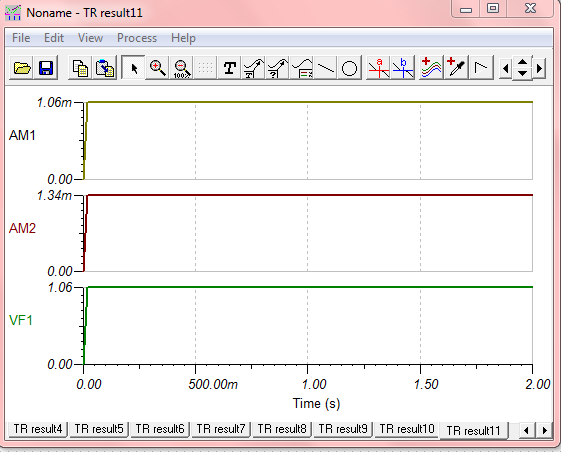Open the Process menu
The width and height of the screenshot is (561, 452).
137,38
